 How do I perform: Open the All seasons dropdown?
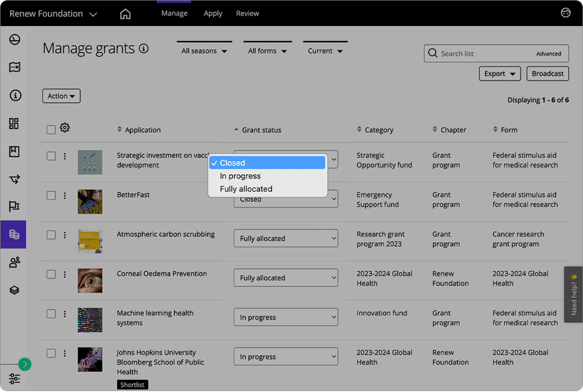(204, 50)
